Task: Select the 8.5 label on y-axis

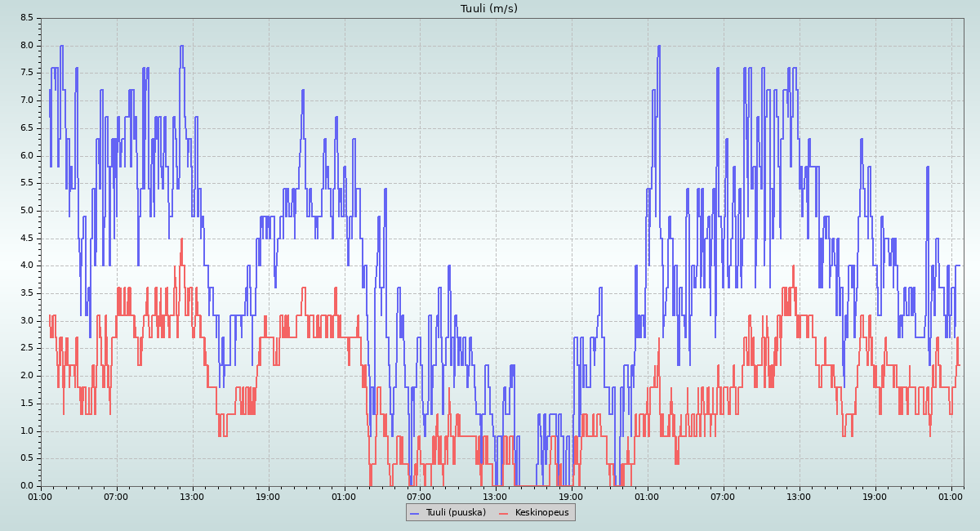Action: (x=27, y=17)
